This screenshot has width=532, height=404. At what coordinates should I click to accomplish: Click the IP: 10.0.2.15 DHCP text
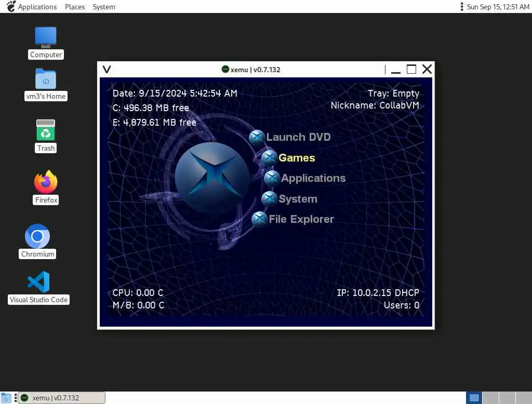coord(378,293)
